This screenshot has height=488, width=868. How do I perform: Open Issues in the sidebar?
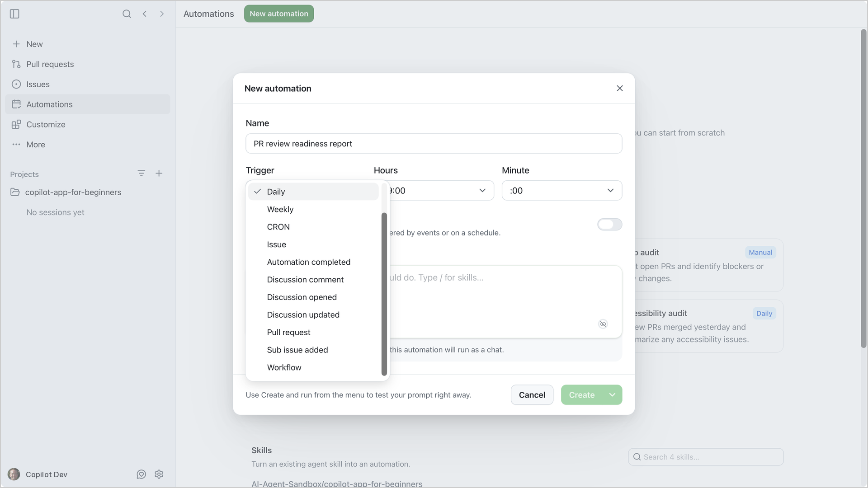pos(88,84)
